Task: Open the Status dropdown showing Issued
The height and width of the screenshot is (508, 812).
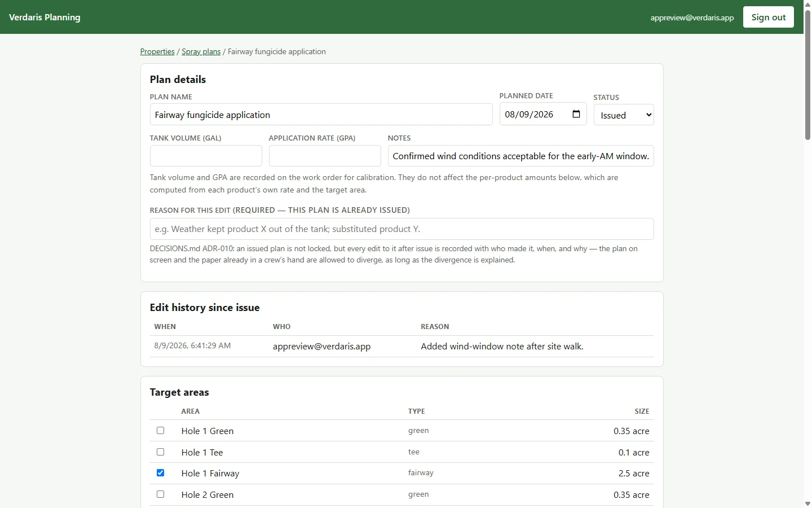Action: click(x=624, y=115)
